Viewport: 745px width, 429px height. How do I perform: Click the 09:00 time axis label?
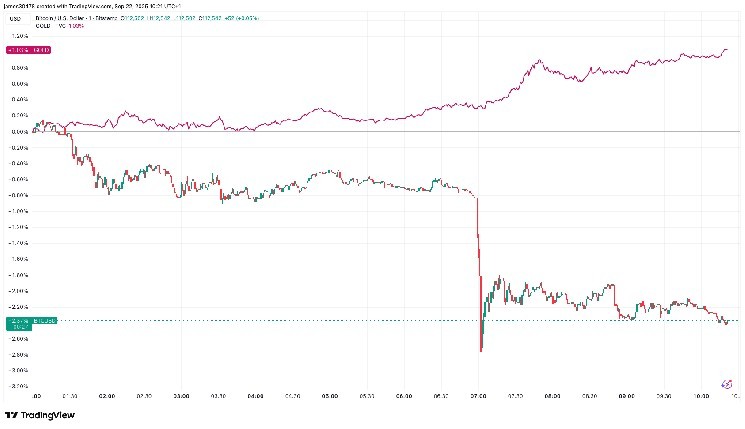[625, 396]
